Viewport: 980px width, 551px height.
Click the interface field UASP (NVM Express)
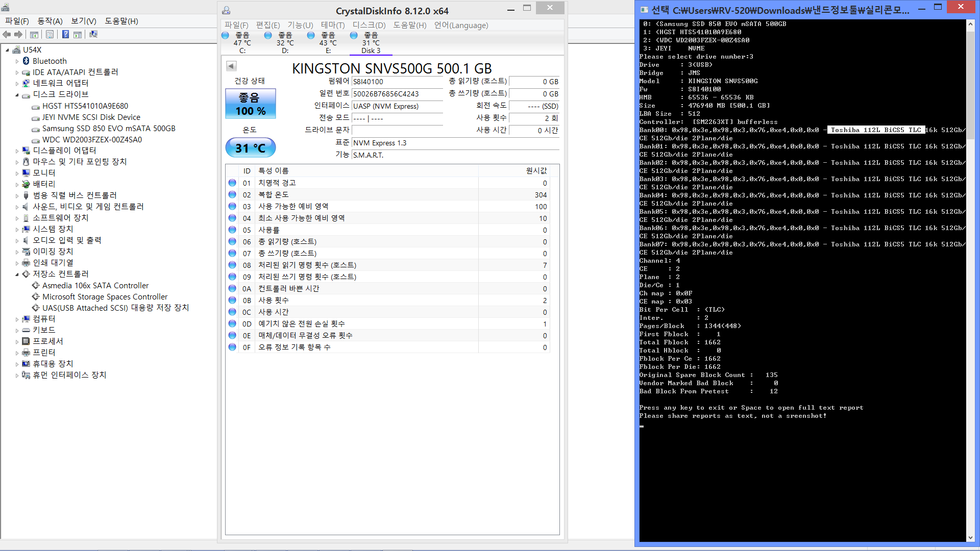point(397,106)
